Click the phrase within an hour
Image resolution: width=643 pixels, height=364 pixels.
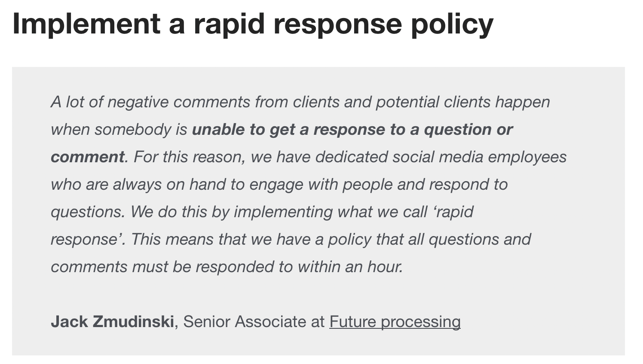click(350, 267)
